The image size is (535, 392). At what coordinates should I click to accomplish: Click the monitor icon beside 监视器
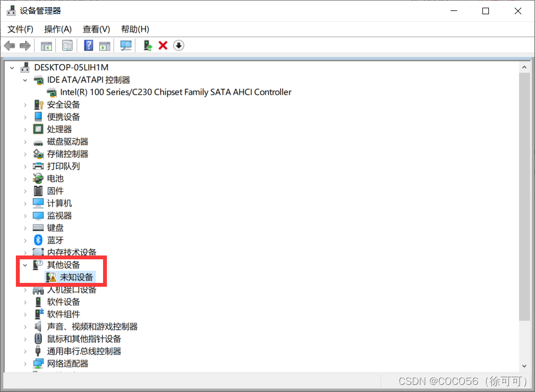(x=38, y=215)
